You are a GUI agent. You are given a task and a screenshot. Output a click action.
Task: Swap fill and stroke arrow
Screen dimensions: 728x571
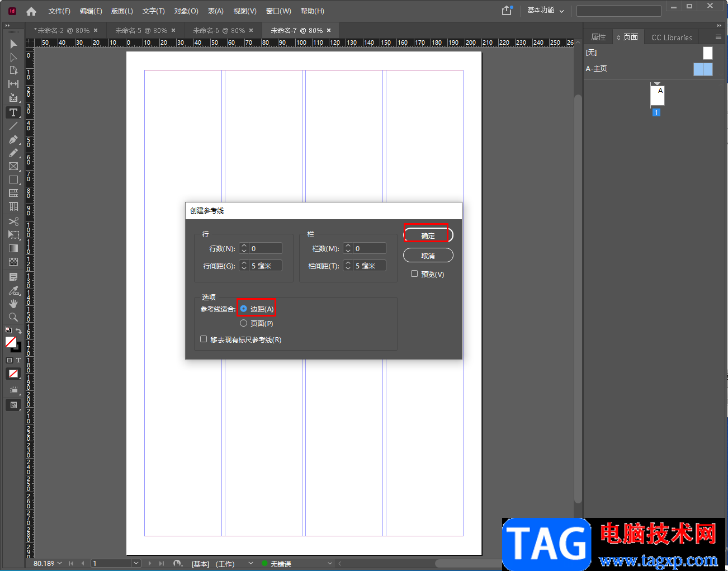click(18, 331)
